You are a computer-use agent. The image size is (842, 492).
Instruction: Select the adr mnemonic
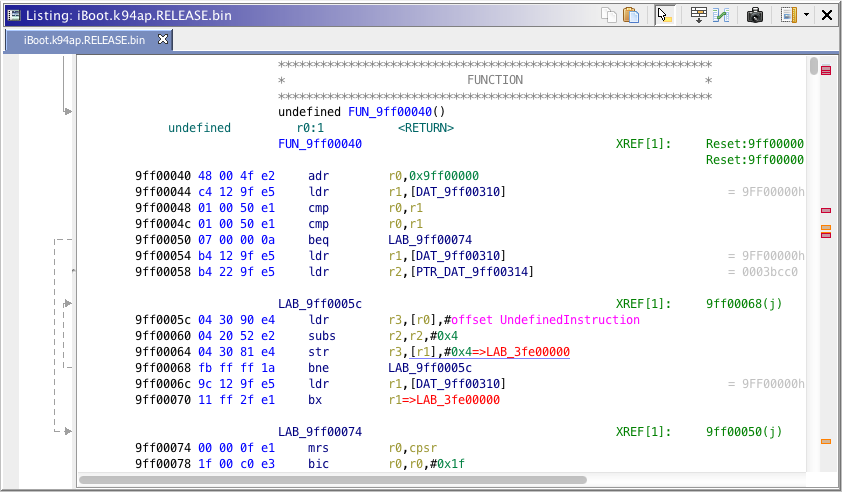[318, 176]
